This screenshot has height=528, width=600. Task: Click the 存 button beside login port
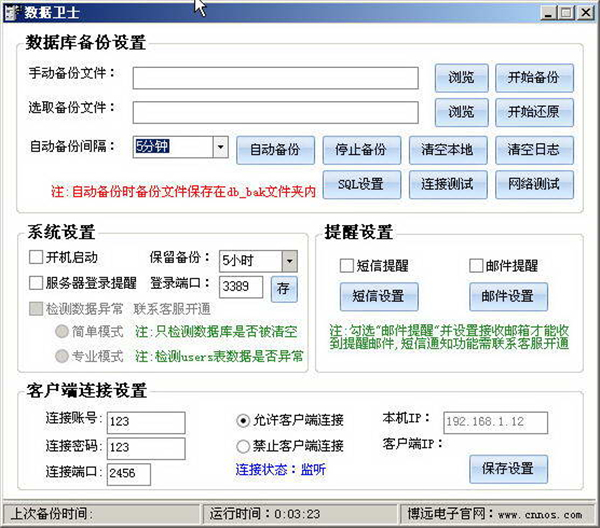click(284, 289)
